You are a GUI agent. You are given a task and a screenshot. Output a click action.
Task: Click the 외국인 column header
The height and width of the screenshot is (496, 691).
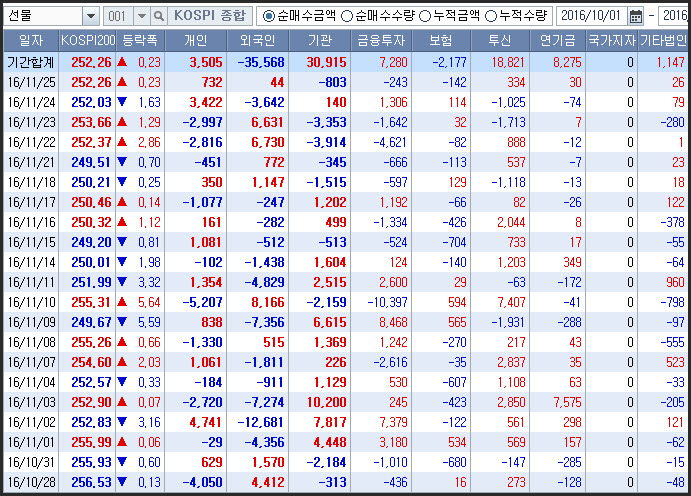pyautogui.click(x=258, y=41)
